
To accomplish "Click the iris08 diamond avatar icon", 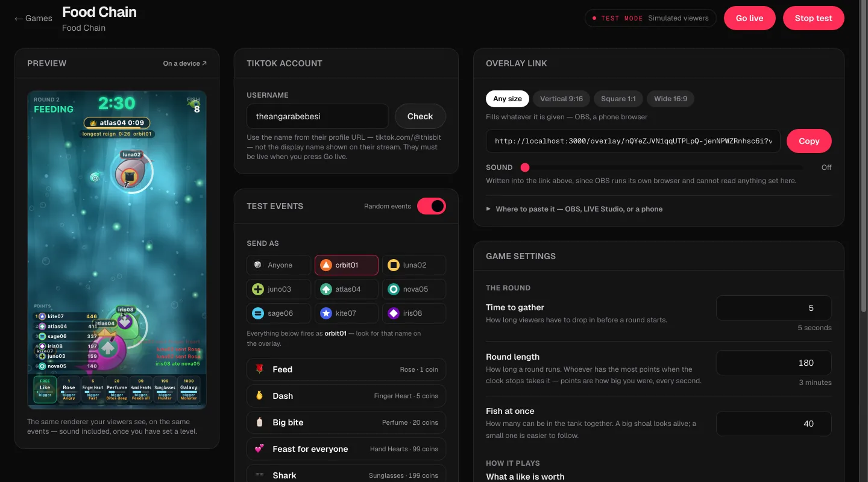I will (x=394, y=313).
